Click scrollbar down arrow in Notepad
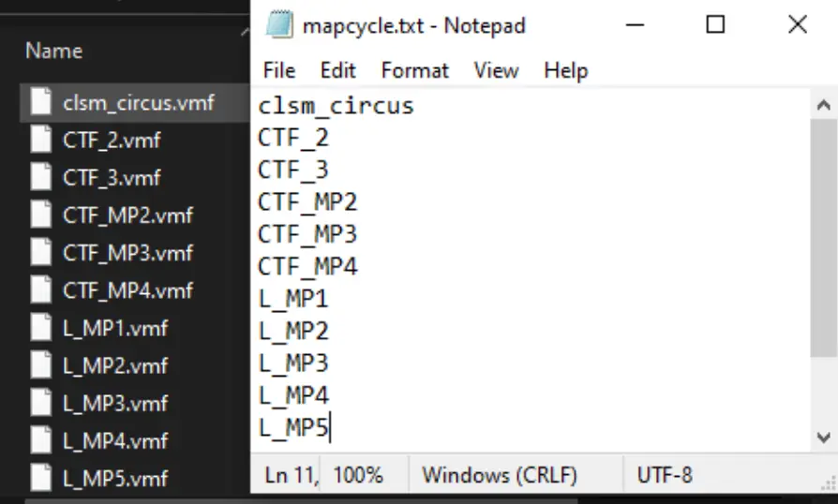The height and width of the screenshot is (504, 838). coord(824,437)
